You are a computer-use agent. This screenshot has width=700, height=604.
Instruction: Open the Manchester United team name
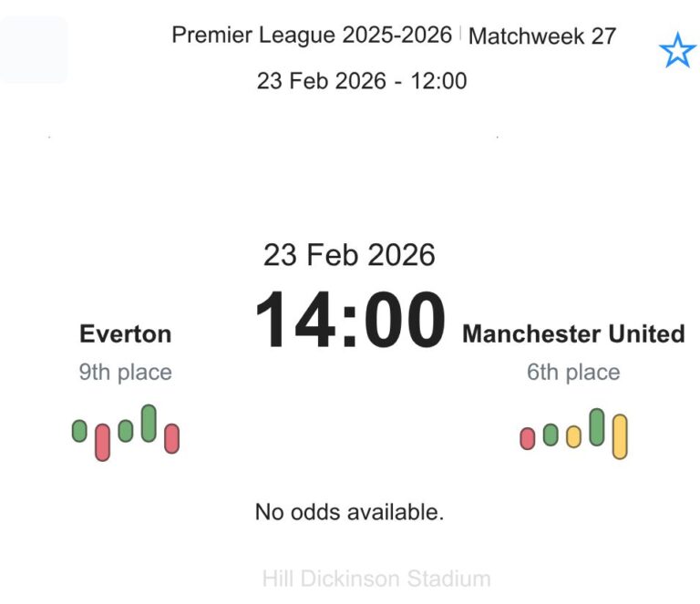coord(573,333)
